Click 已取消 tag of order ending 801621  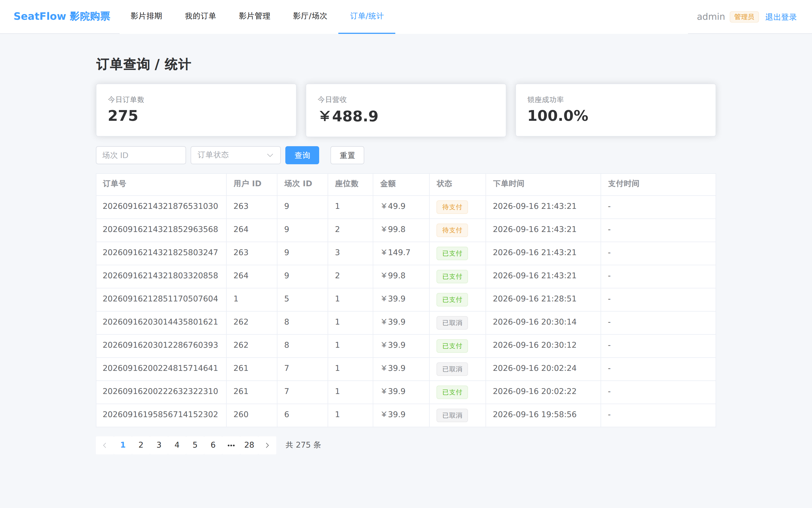point(452,323)
